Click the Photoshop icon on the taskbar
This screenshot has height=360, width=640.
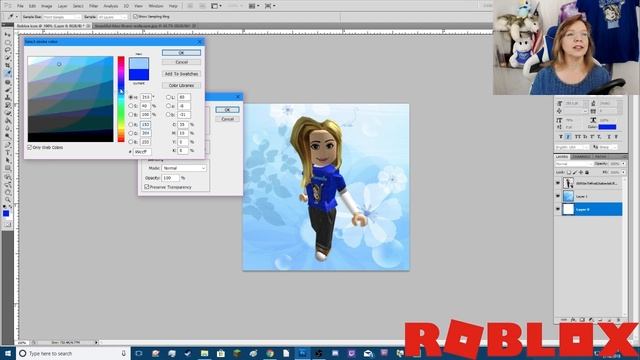(302, 353)
